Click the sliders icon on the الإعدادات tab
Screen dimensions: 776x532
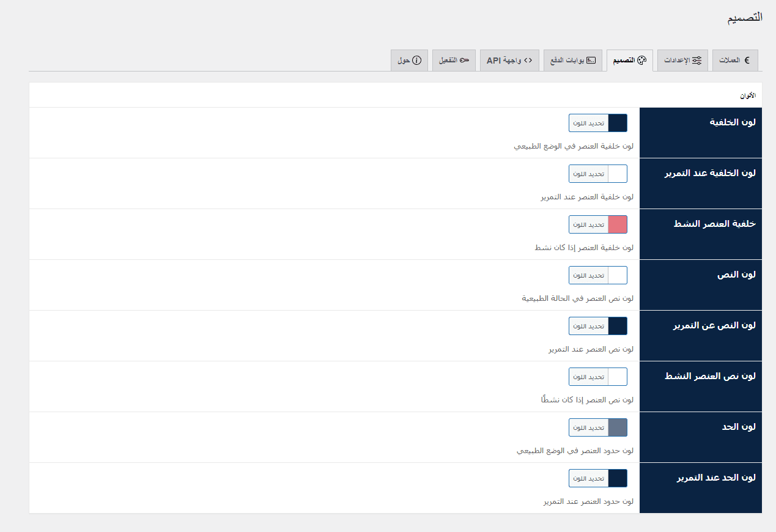click(x=697, y=61)
